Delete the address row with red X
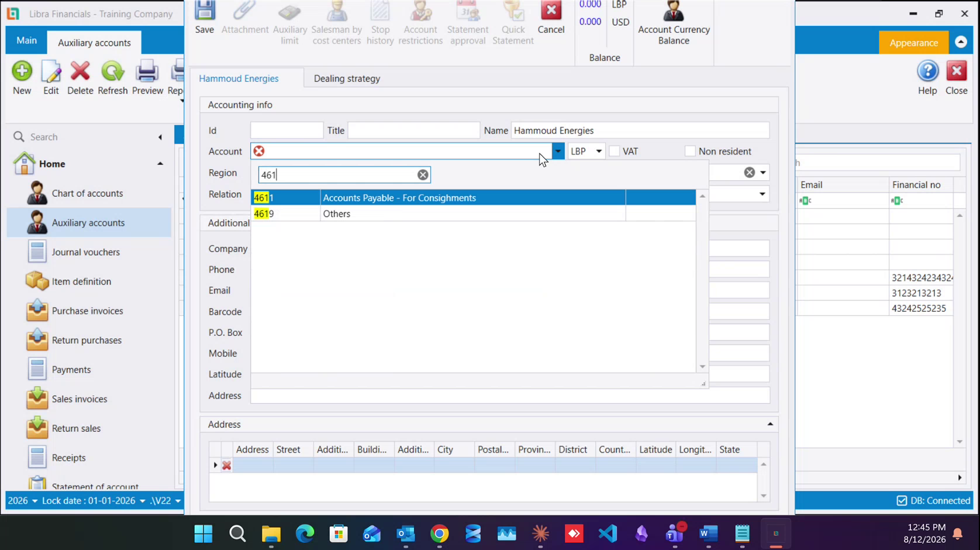Screen dimensions: 980x550 pyautogui.click(x=227, y=466)
